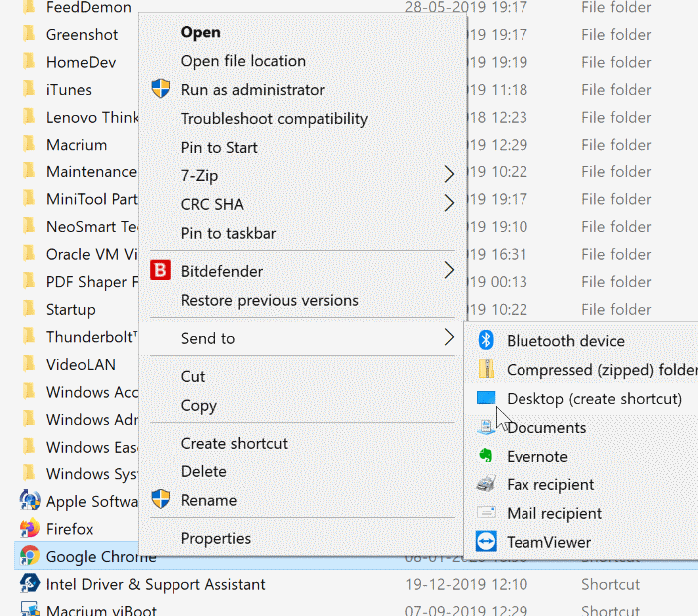Select Desktop (create shortcut) option
The width and height of the screenshot is (698, 616).
[x=593, y=399]
